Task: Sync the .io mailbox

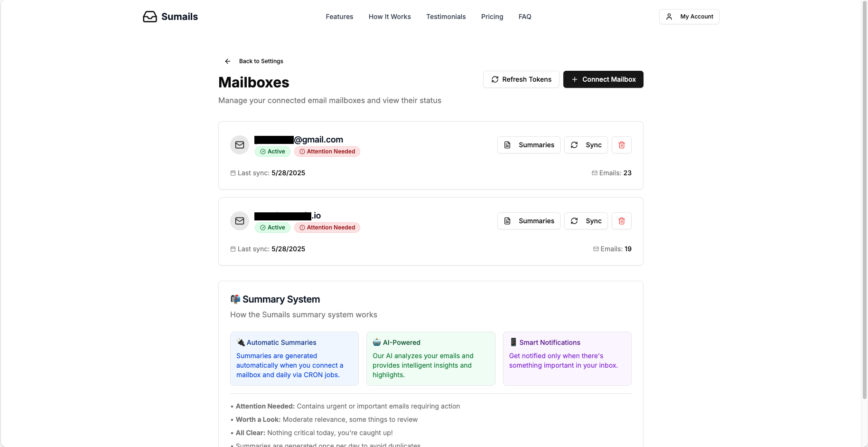Action: click(x=586, y=221)
